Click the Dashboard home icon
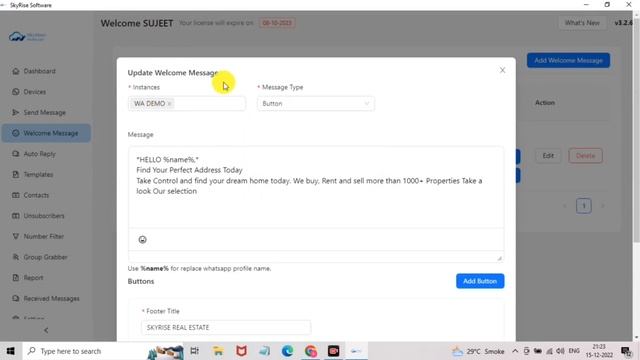The width and height of the screenshot is (640, 360). click(16, 71)
